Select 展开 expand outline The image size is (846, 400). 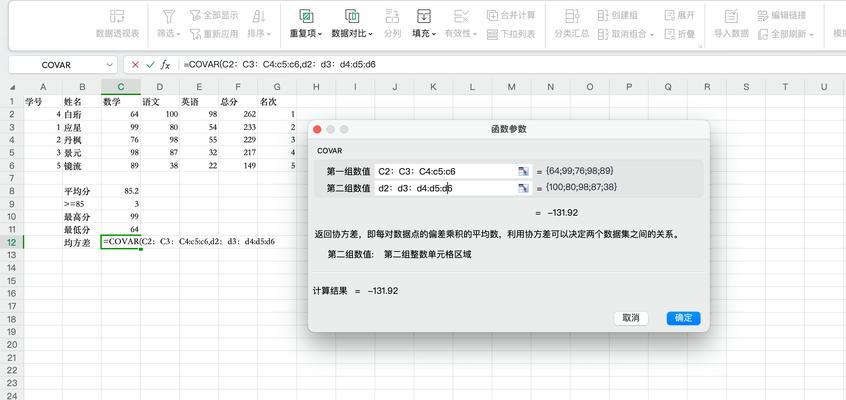click(x=679, y=15)
